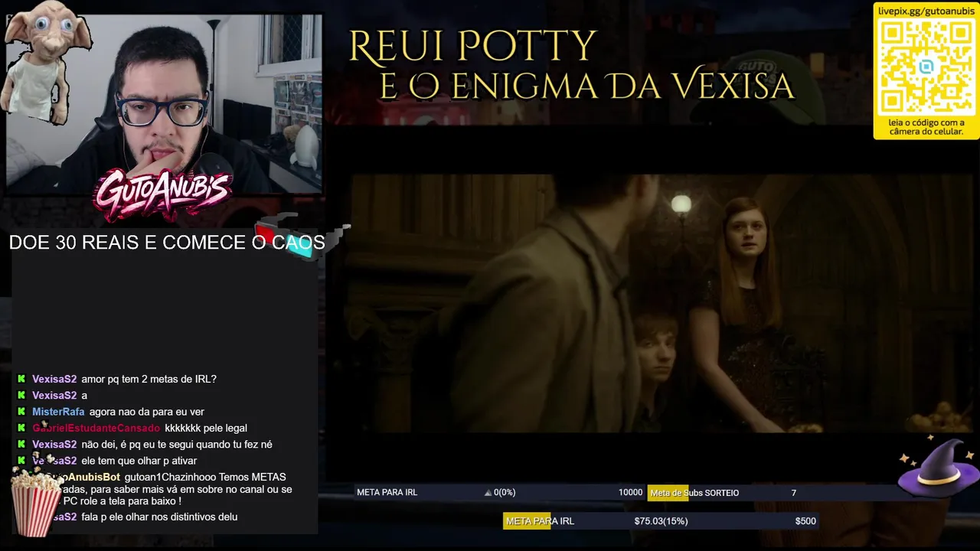Click the title 'REUI POTTY'
This screenshot has width=980, height=551.
(472, 47)
